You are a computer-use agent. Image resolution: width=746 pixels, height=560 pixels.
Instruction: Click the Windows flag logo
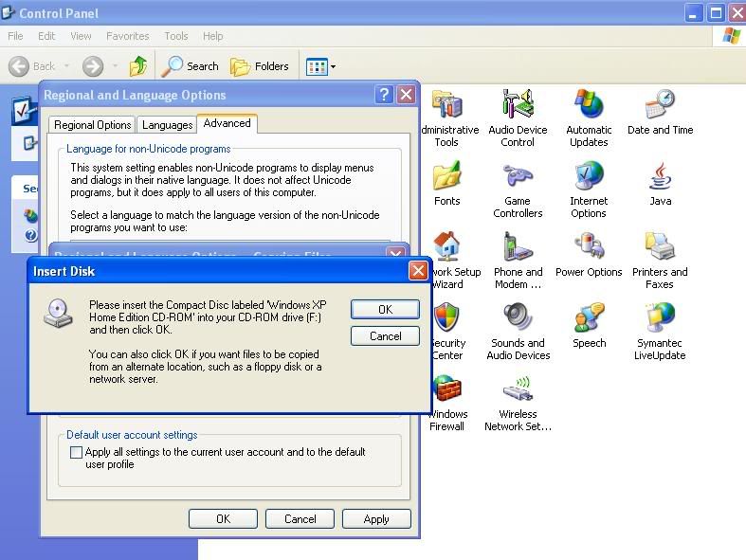[731, 36]
